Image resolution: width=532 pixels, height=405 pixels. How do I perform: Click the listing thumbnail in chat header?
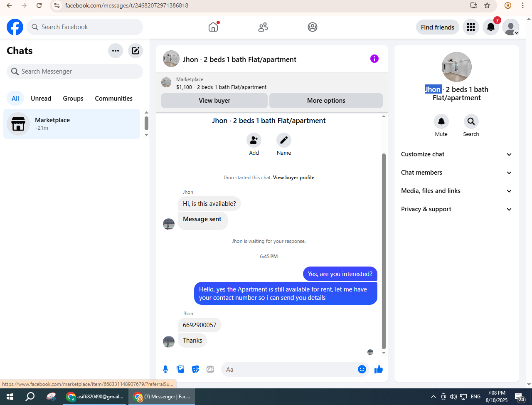[x=171, y=59]
